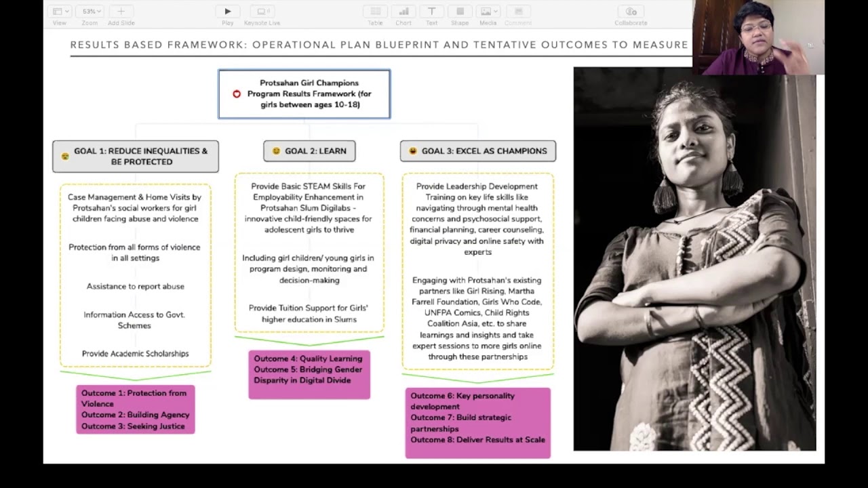Open Keynote Live from the toolbar

(x=262, y=12)
